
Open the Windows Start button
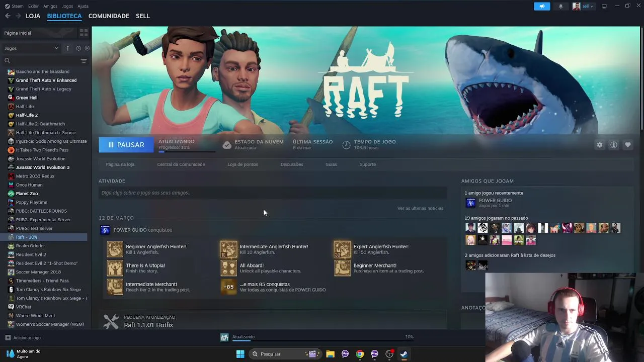(x=240, y=354)
